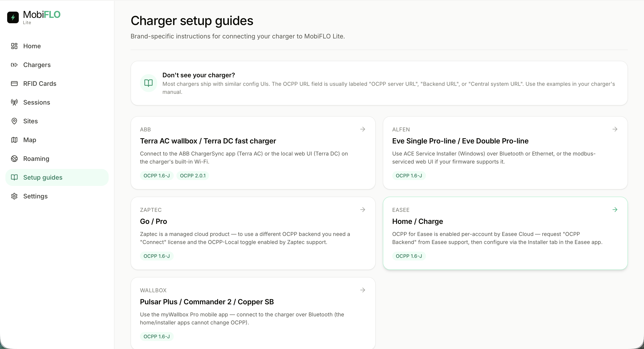Click the arrow icon on the Wallbox card

(x=363, y=290)
